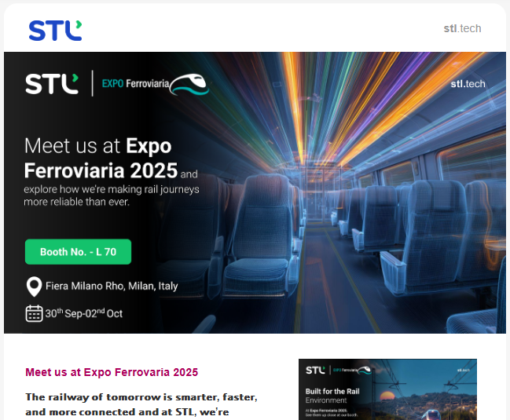
Task: Click the calendar icon beside the dates
Action: (34, 313)
